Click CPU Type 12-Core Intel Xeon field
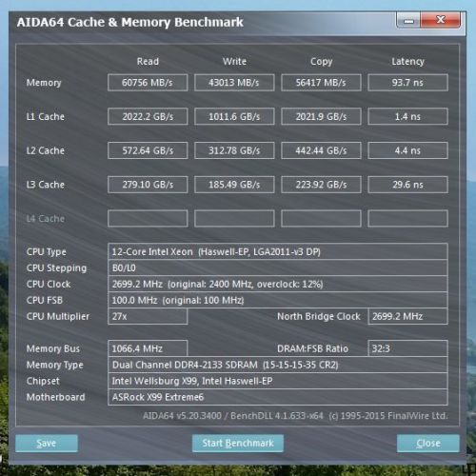The height and width of the screenshot is (476, 476). tap(278, 251)
